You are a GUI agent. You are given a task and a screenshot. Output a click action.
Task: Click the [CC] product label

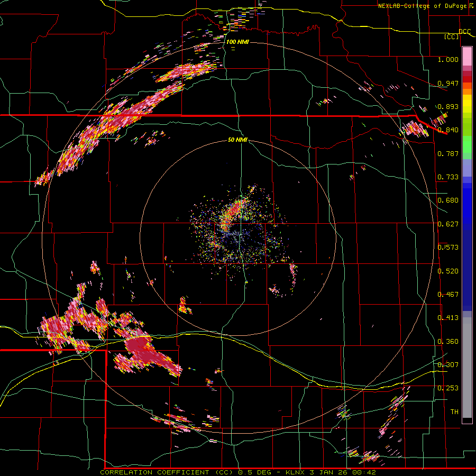452,36
